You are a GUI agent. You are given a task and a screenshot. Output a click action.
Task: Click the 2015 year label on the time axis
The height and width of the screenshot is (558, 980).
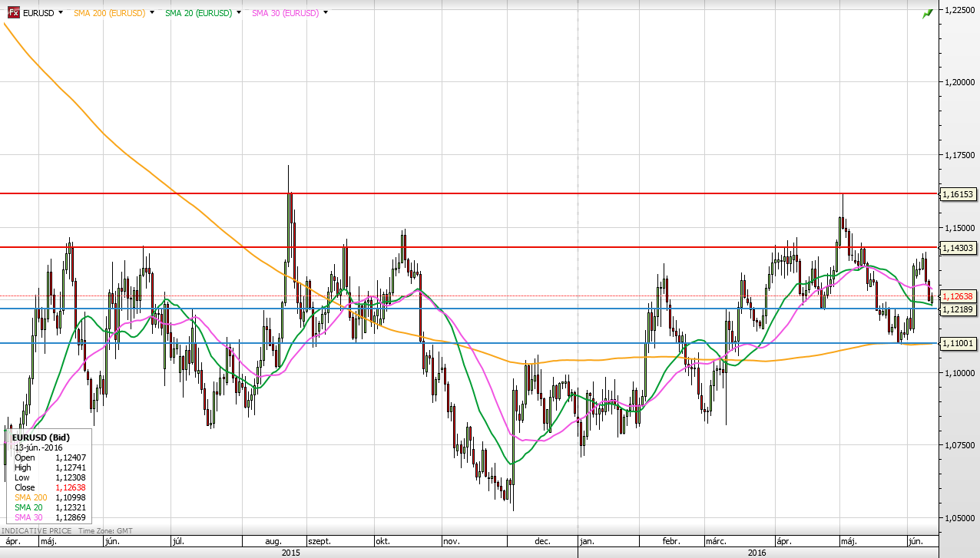coord(291,552)
